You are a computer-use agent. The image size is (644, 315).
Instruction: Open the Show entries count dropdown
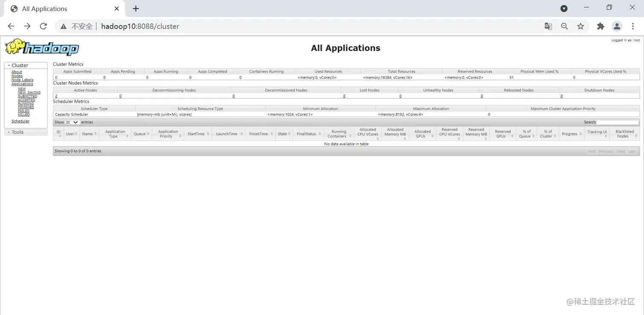72,122
